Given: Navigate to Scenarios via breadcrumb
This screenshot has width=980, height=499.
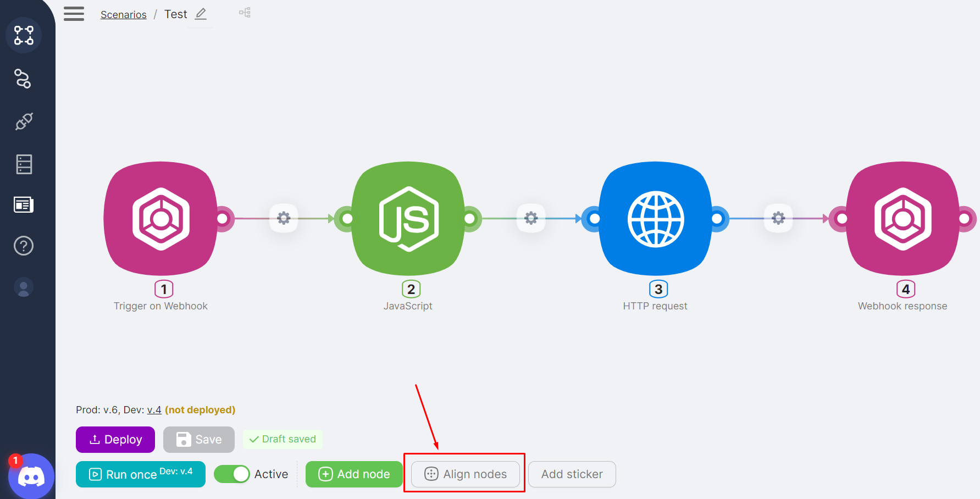Looking at the screenshot, I should (x=123, y=14).
